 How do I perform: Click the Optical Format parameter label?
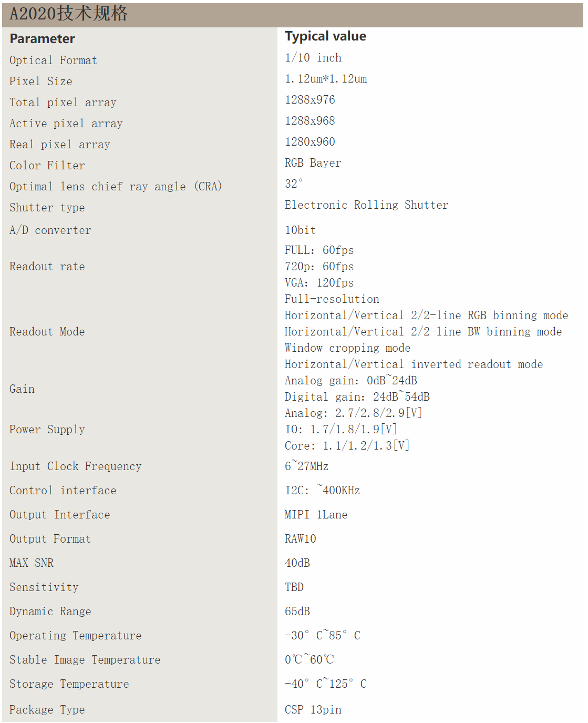click(53, 60)
